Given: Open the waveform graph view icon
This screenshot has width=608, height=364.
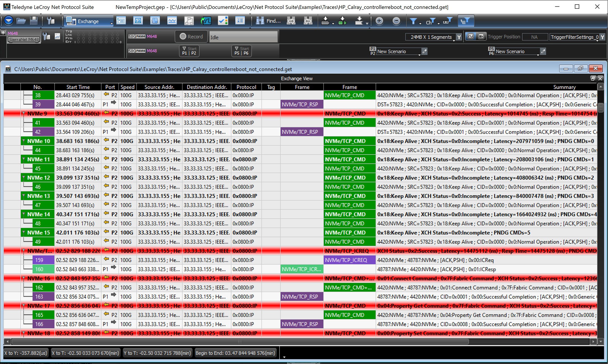Looking at the screenshot, I should point(172,21).
